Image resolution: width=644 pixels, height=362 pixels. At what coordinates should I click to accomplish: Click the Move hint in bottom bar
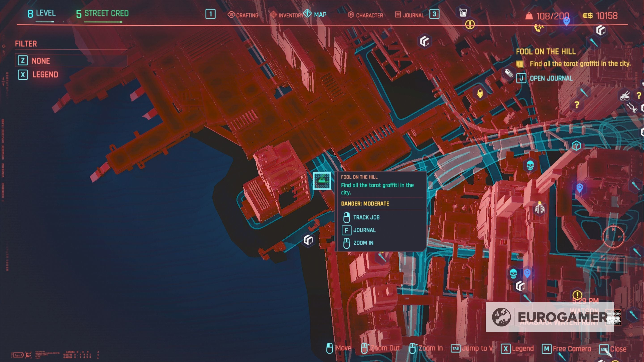[x=339, y=348]
